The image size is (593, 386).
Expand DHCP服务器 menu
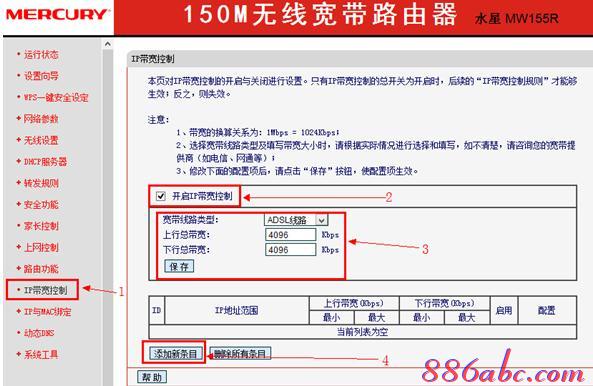pyautogui.click(x=45, y=162)
